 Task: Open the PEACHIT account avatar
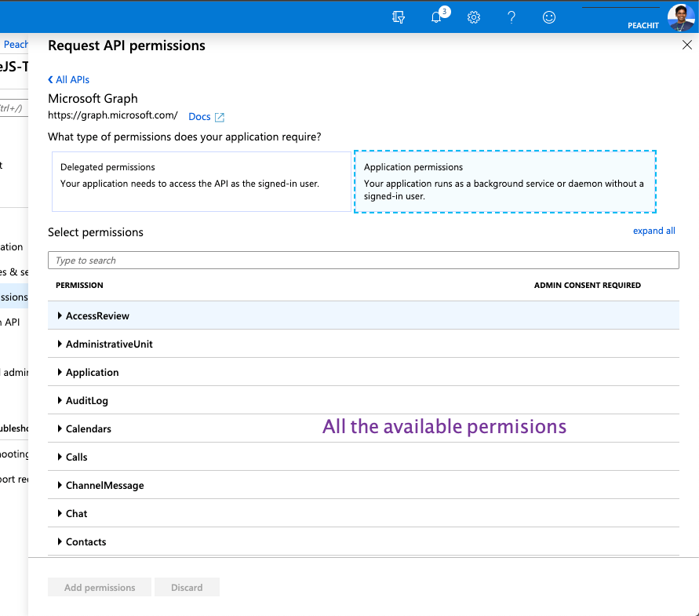coord(681,18)
